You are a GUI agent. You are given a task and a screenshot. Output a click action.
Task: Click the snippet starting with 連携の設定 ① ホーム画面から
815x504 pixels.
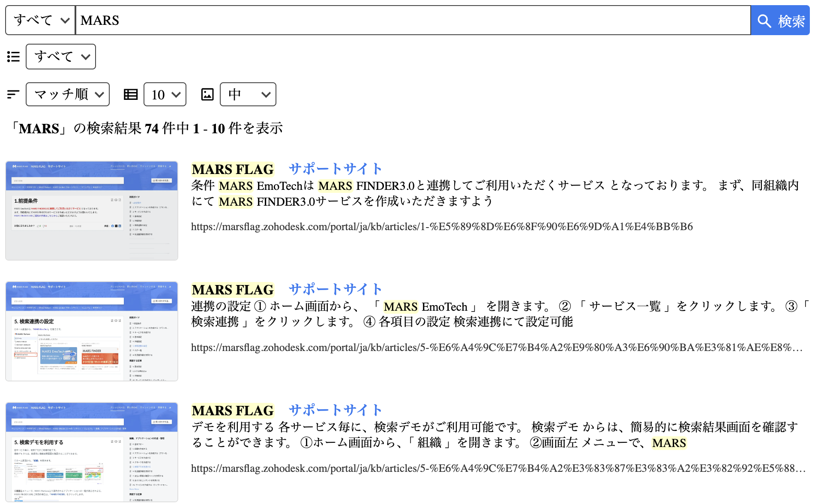(500, 314)
